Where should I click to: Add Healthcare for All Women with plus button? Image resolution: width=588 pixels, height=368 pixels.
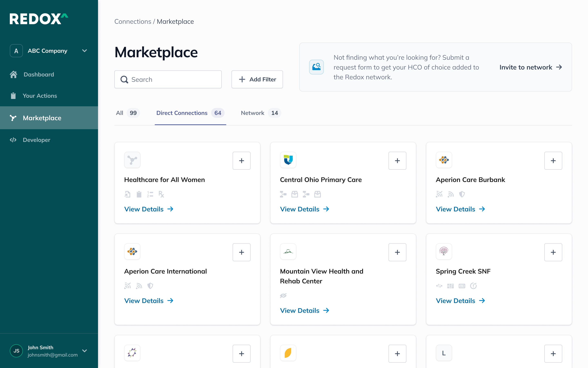[x=242, y=161]
